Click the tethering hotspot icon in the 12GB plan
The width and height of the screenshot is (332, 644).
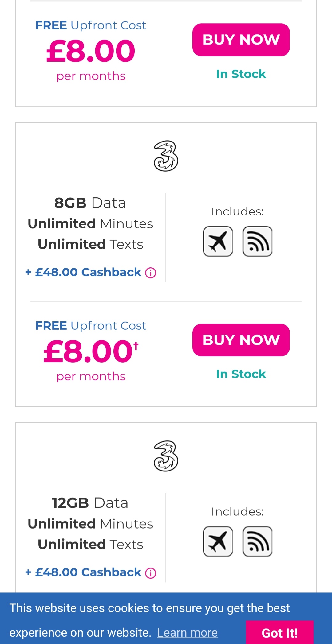(x=257, y=541)
